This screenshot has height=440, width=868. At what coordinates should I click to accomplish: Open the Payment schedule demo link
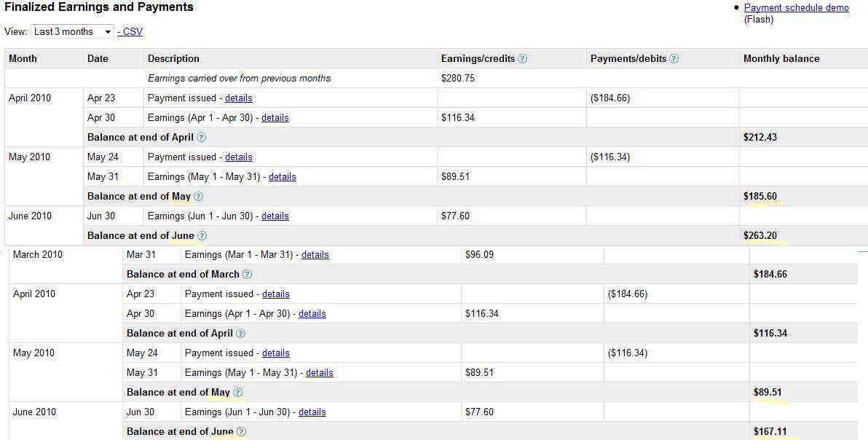(796, 8)
